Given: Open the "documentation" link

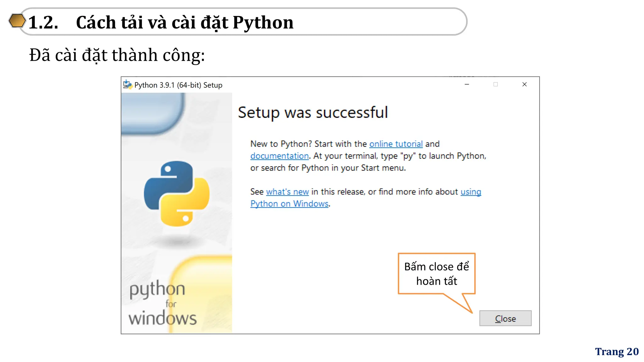Looking at the screenshot, I should coord(279,156).
